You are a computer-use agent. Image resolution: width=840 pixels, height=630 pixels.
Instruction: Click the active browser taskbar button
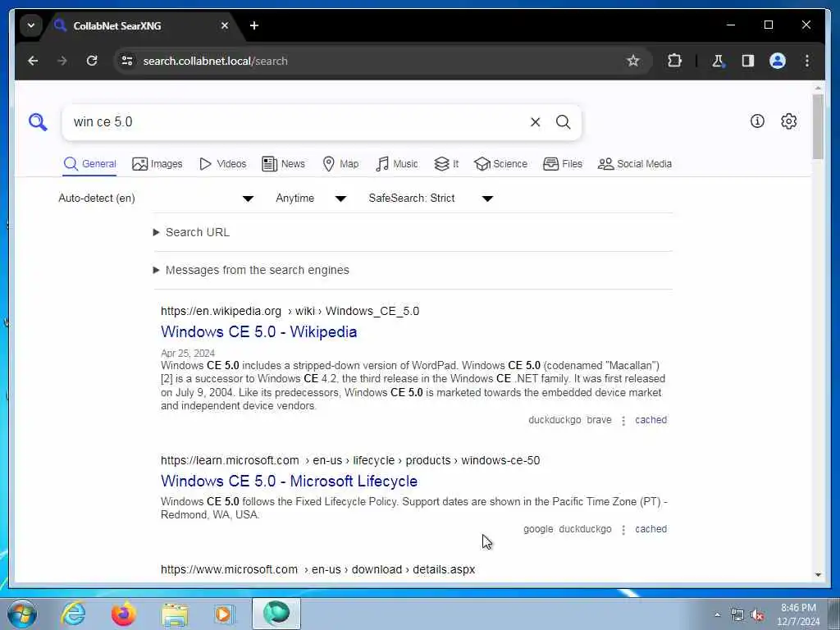click(276, 614)
